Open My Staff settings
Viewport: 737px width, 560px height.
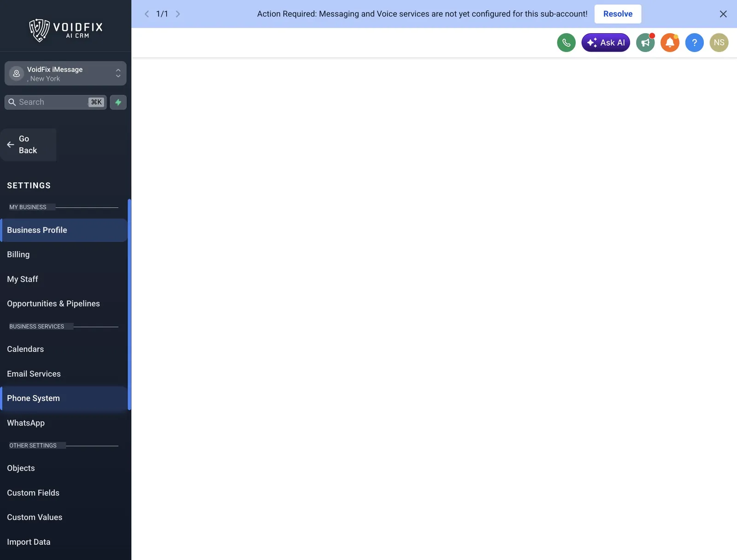64,279
